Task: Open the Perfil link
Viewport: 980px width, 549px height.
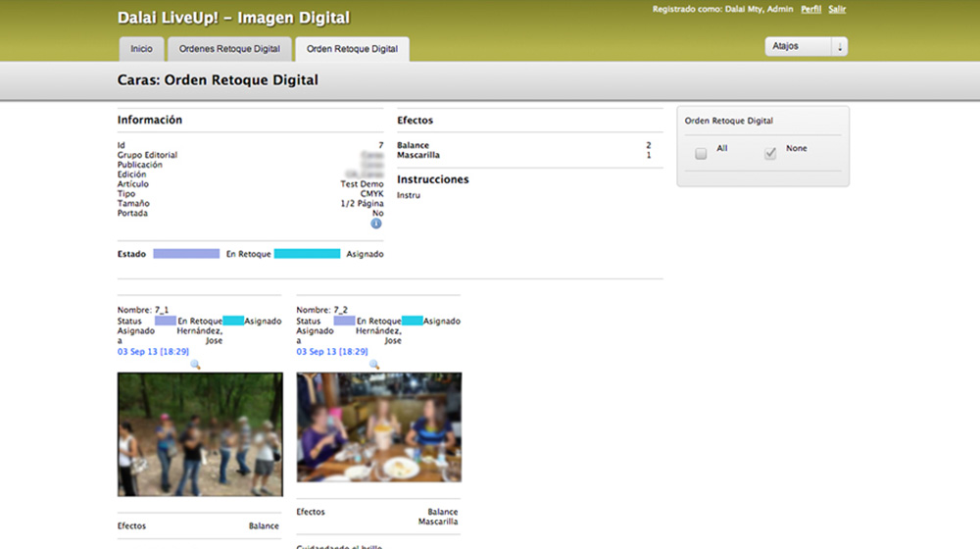Action: tap(810, 10)
